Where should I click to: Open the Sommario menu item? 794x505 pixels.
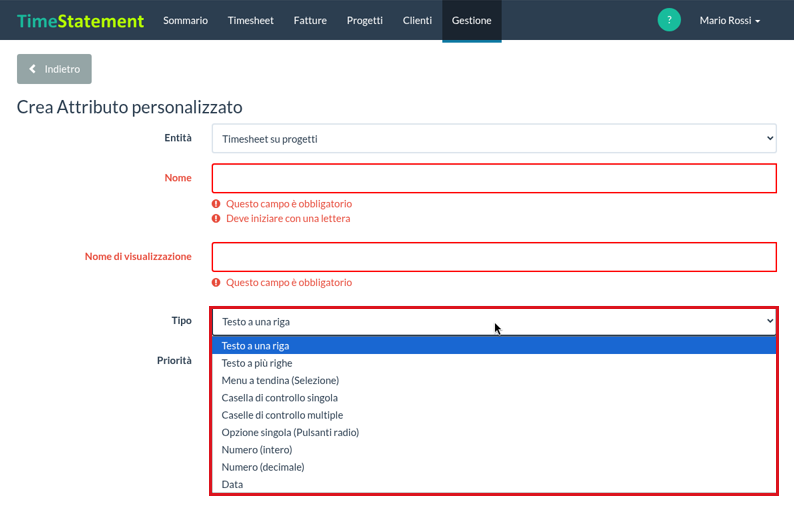[185, 20]
